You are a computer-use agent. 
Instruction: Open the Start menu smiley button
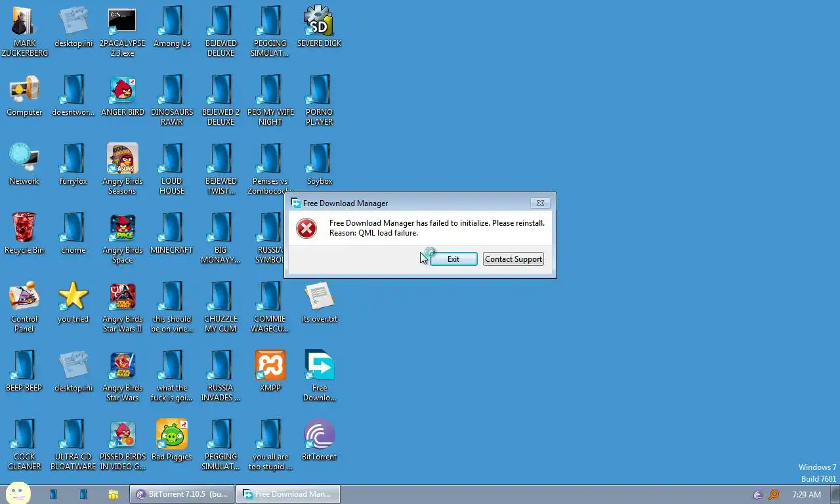[18, 493]
